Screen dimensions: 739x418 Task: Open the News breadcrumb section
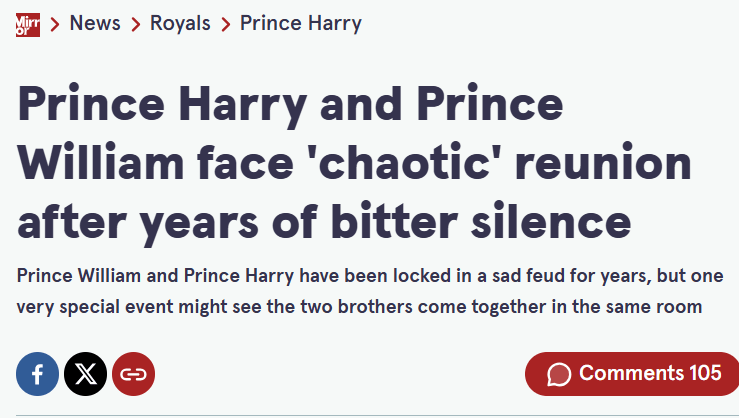[96, 24]
